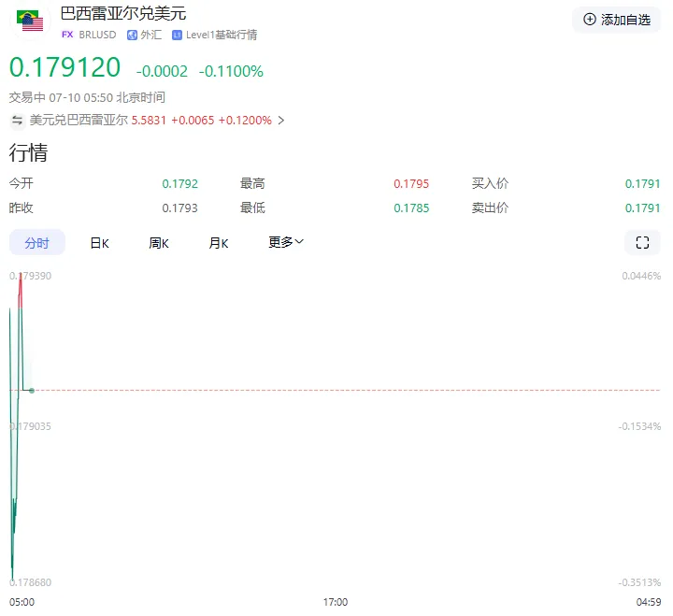Screen dimensions: 673x616
Task: Click the Level1 badge icon
Action: [x=177, y=36]
